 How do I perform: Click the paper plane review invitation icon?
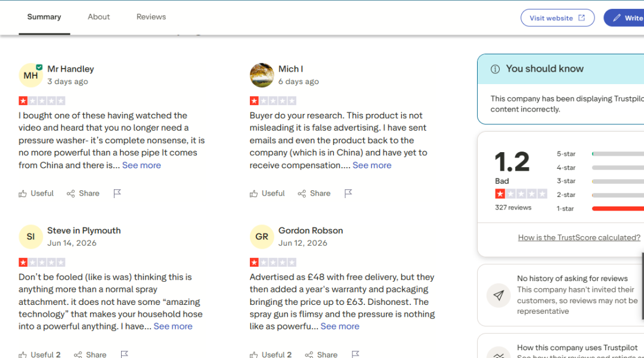(x=499, y=295)
